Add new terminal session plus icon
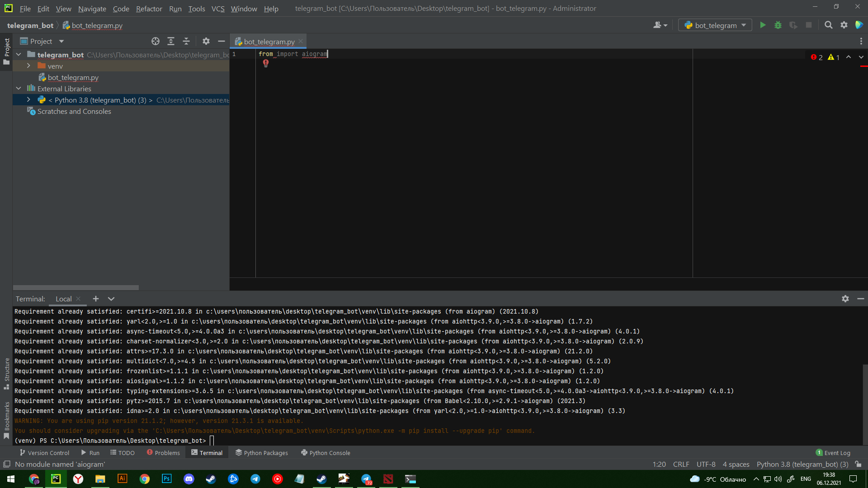This screenshot has width=868, height=488. (x=96, y=299)
